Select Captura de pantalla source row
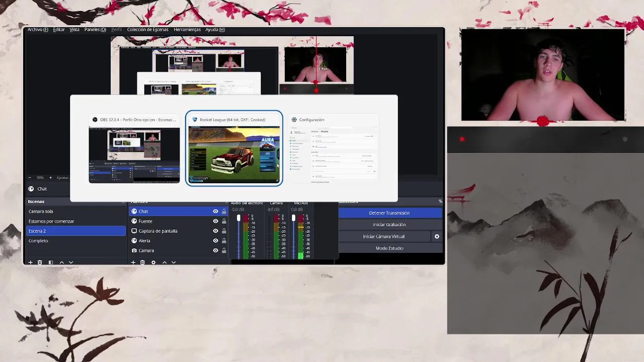This screenshot has height=362, width=644. [179, 231]
